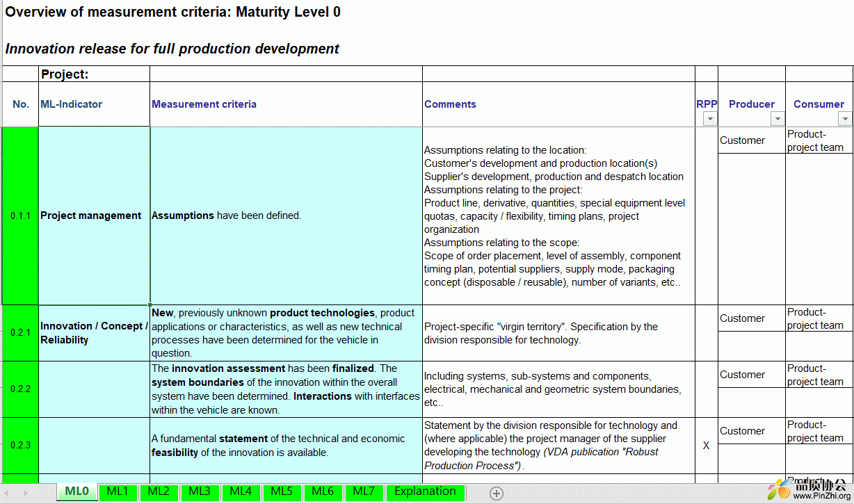The width and height of the screenshot is (854, 504).
Task: Select the 'Project management' indicator cell
Action: (94, 216)
